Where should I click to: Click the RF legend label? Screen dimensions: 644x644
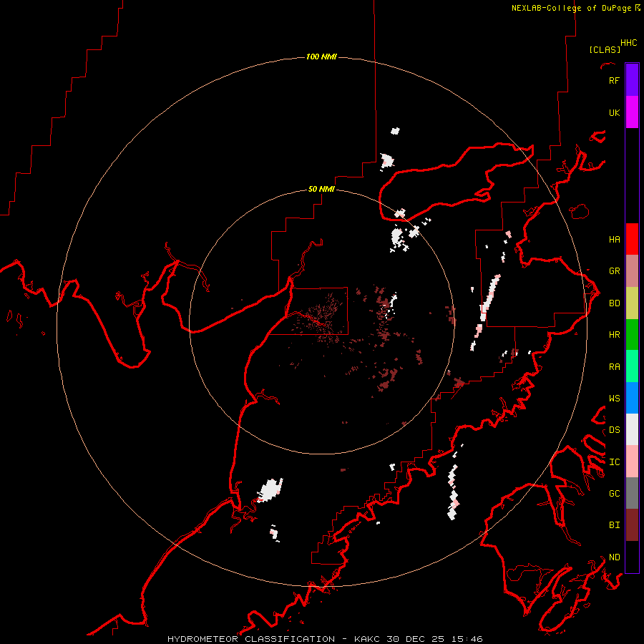coord(614,80)
